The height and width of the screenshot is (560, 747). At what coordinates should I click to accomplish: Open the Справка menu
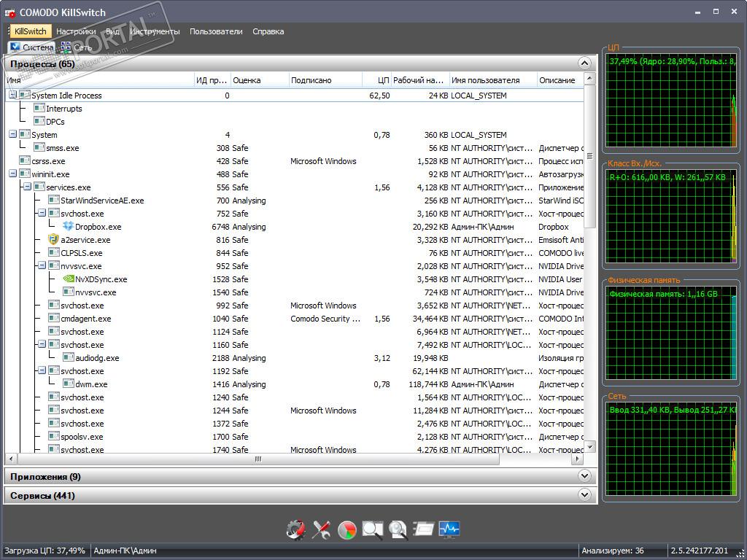pyautogui.click(x=268, y=31)
